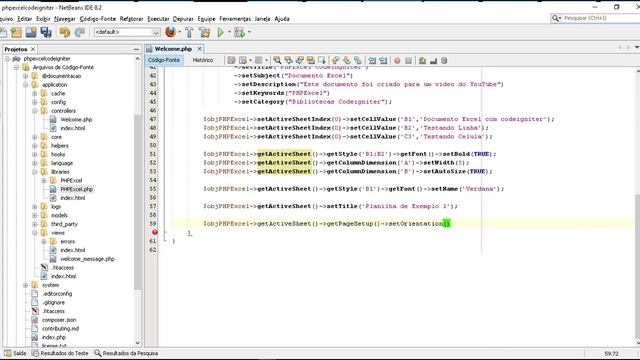Click Find Previous Occurrence icon
Viewport: 640px width, 360px height.
point(289,61)
